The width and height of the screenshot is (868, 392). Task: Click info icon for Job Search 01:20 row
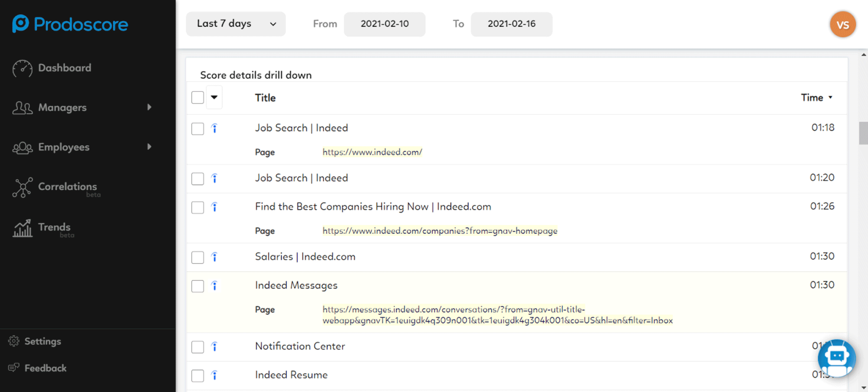(x=214, y=178)
